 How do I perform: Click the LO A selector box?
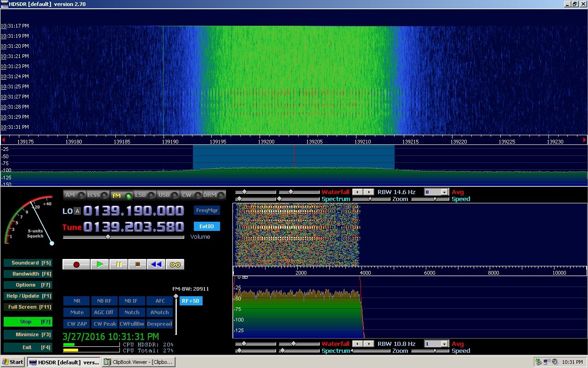77,211
